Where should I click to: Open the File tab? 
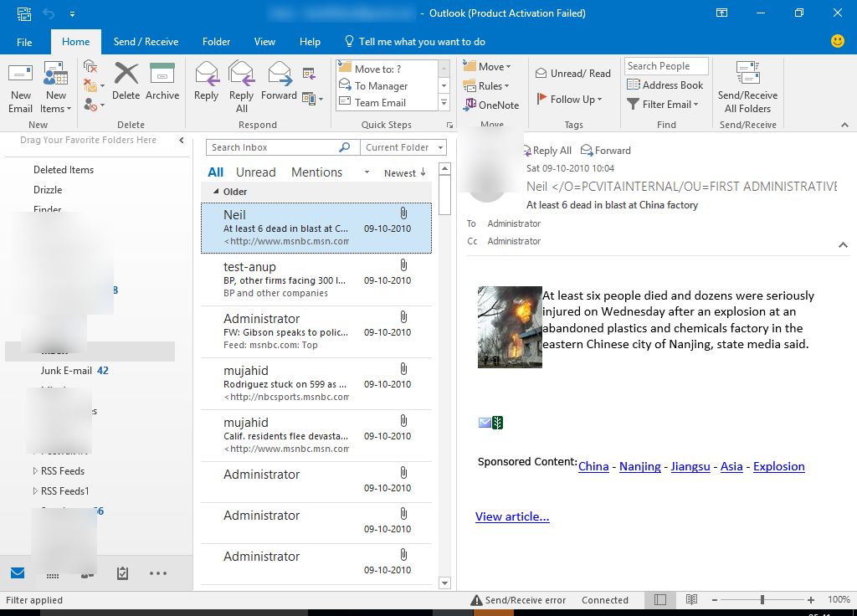click(24, 42)
